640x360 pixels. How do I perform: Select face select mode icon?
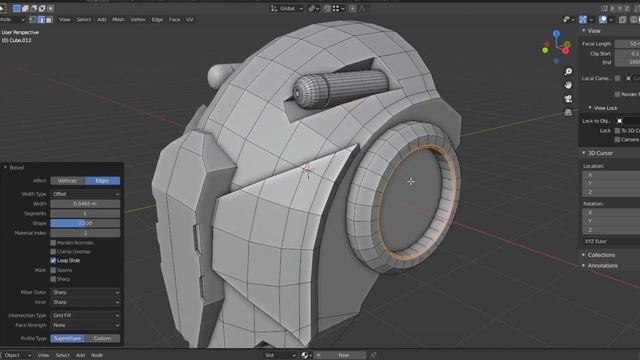(49, 20)
